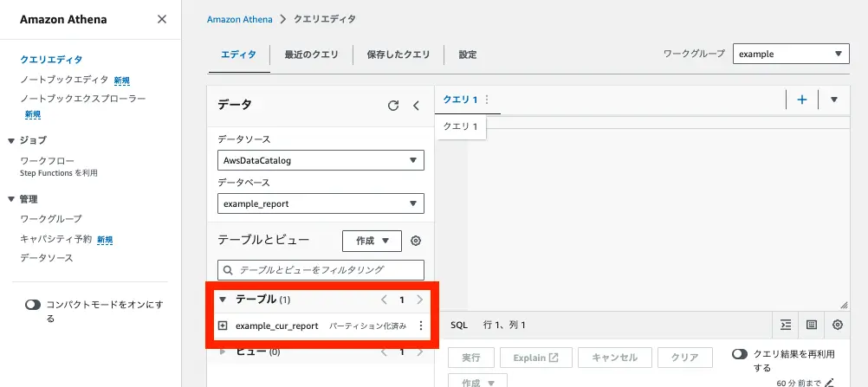868x387 pixels.
Task: Click the パーティション化済み label
Action: pyautogui.click(x=367, y=326)
